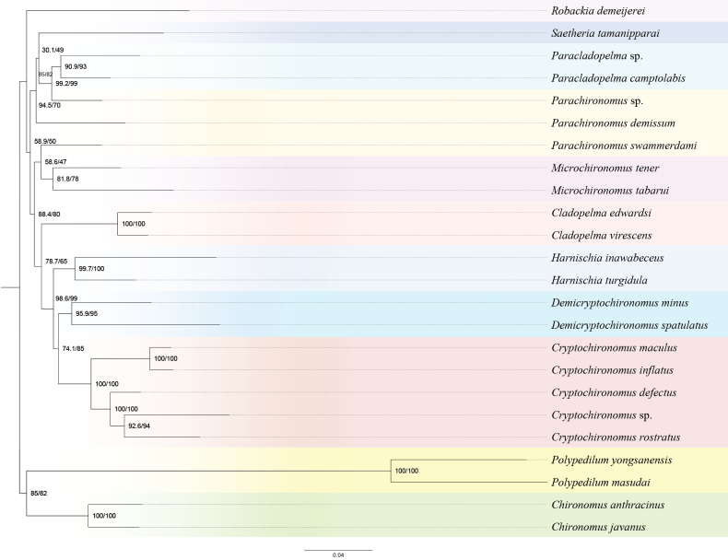Click the 92.6/94 support value
Screen dimensions: 728x560
(x=139, y=426)
